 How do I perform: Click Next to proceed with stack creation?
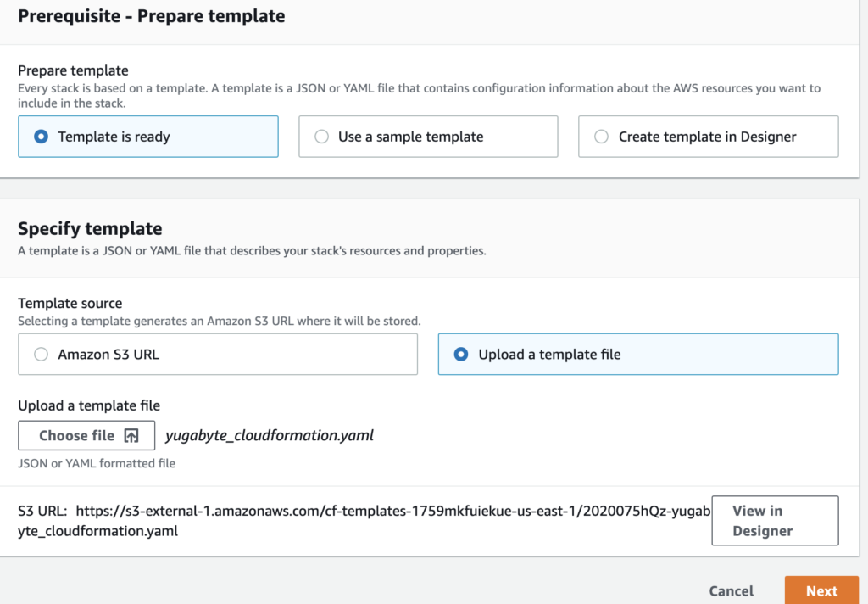pos(821,590)
